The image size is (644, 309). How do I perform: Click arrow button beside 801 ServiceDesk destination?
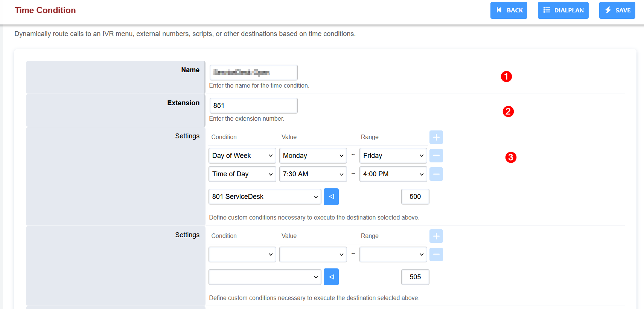pos(331,197)
